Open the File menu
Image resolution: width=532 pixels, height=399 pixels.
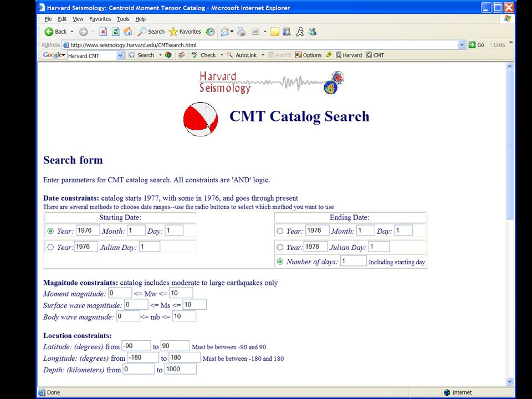pyautogui.click(x=48, y=19)
